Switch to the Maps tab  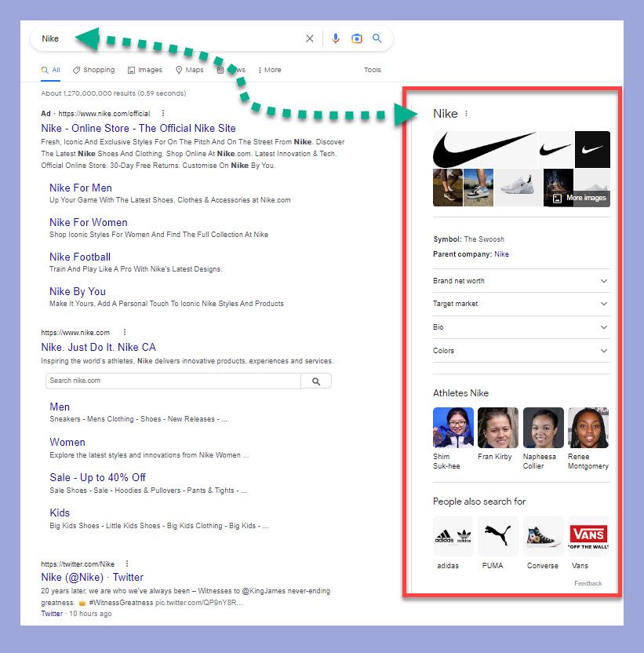[x=189, y=70]
